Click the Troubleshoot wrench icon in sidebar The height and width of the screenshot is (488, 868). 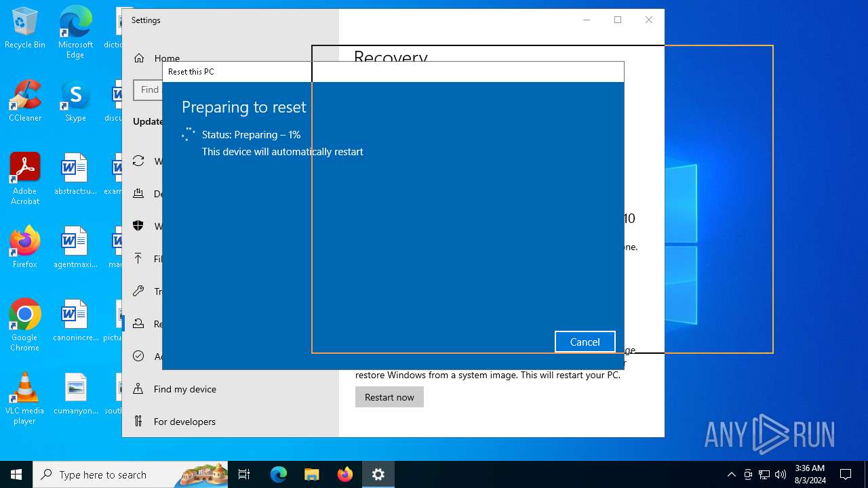click(138, 291)
